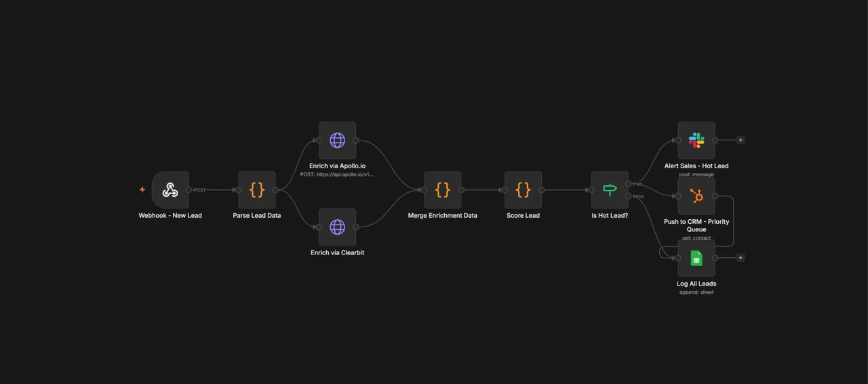The image size is (868, 384).
Task: Click the Score Lead node's output handle
Action: [x=542, y=190]
